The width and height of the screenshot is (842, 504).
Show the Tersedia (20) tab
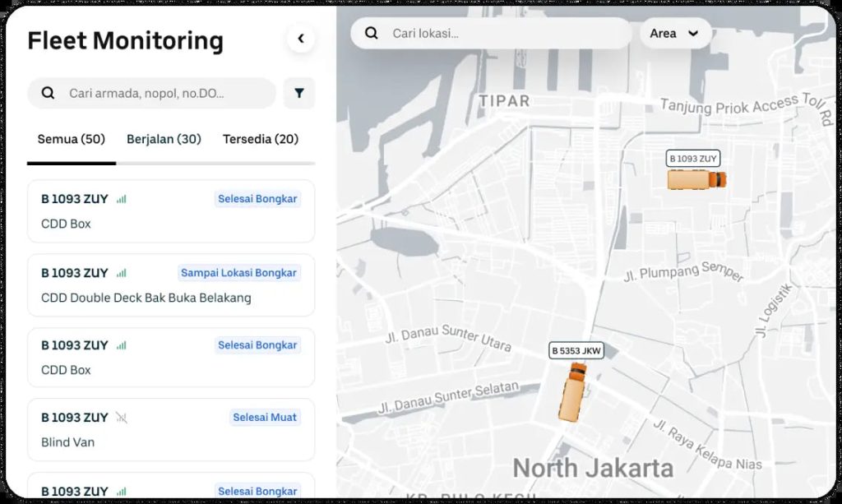[x=261, y=139]
